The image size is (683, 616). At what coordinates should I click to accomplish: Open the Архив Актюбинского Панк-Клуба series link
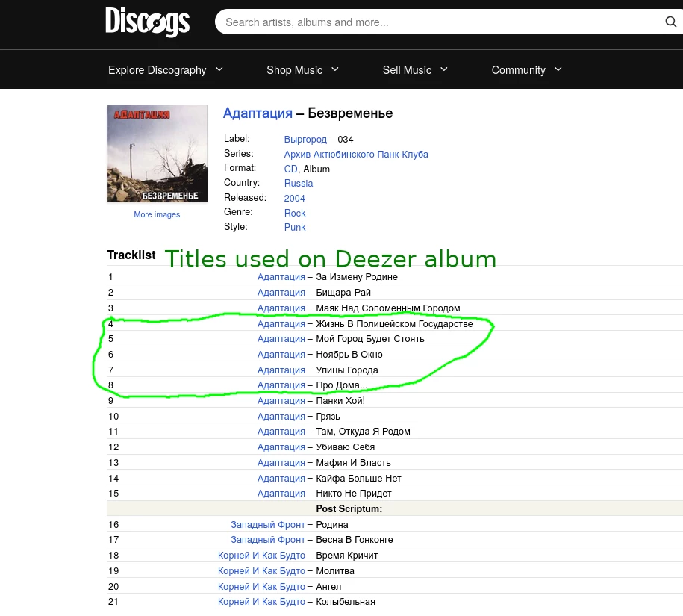[x=356, y=155]
